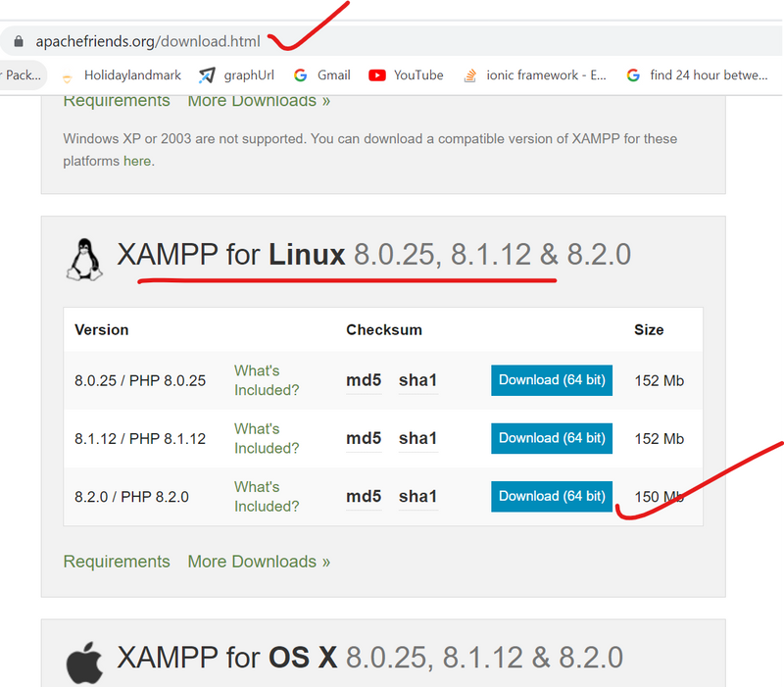
Task: Expand More Downloads under Linux section
Action: 259,562
